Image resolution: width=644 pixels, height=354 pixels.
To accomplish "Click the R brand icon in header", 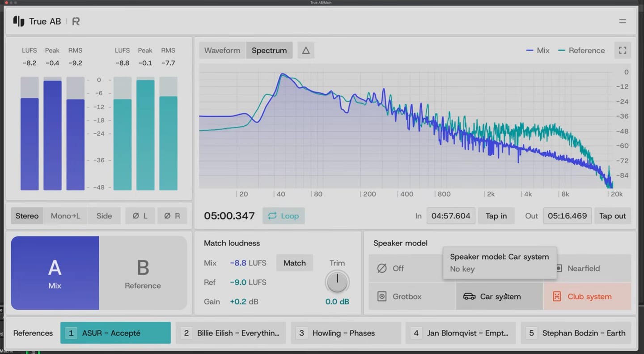I will 76,21.
